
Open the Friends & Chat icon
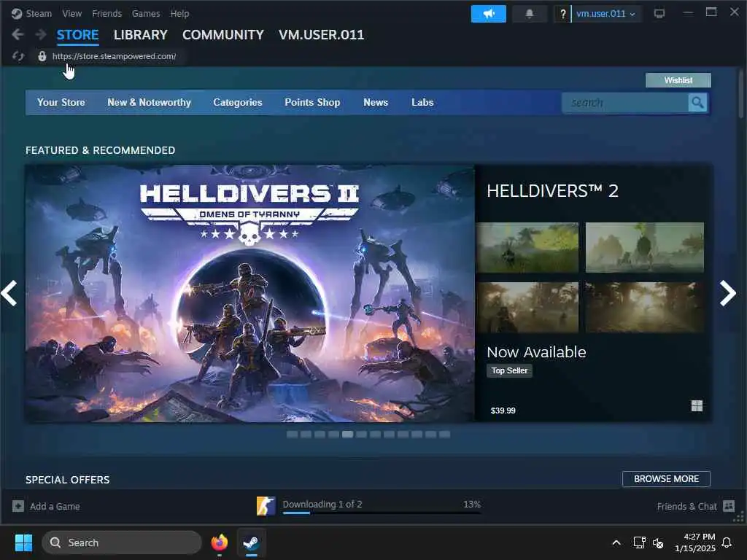click(x=729, y=506)
